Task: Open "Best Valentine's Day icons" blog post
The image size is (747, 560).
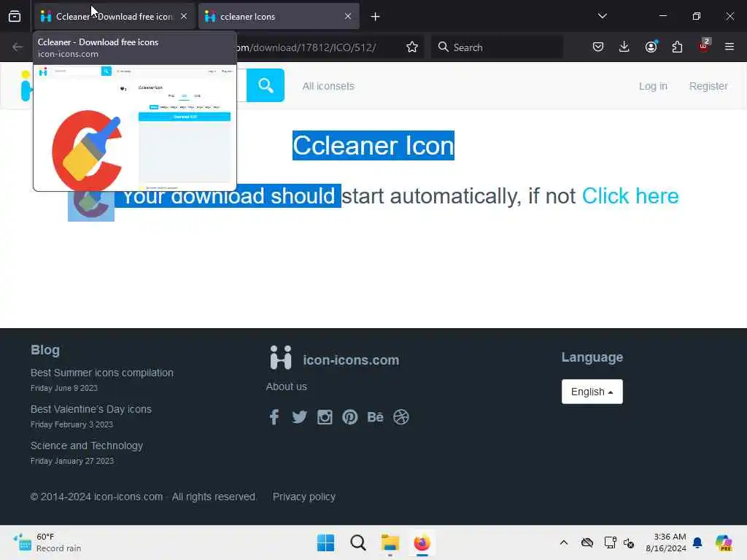Action: click(x=91, y=409)
